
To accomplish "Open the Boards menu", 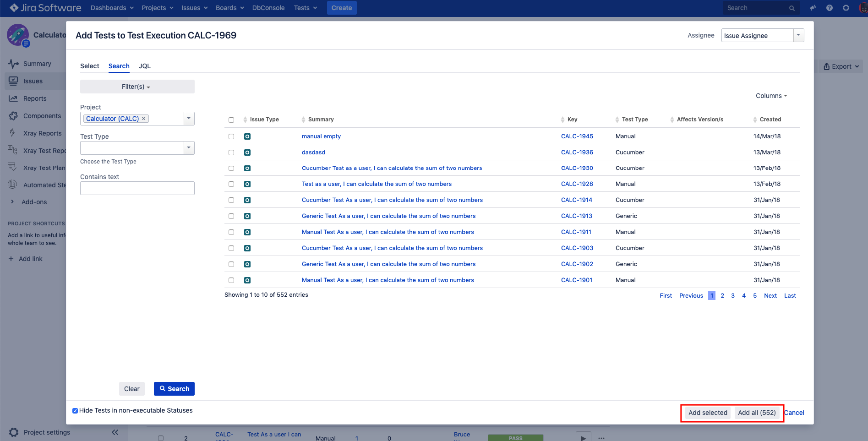I will [230, 8].
